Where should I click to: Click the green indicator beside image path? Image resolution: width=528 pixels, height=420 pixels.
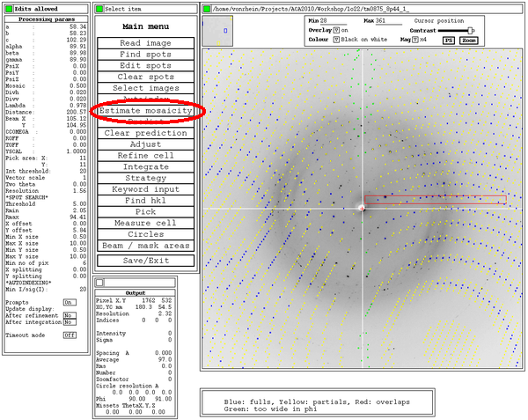pos(206,9)
